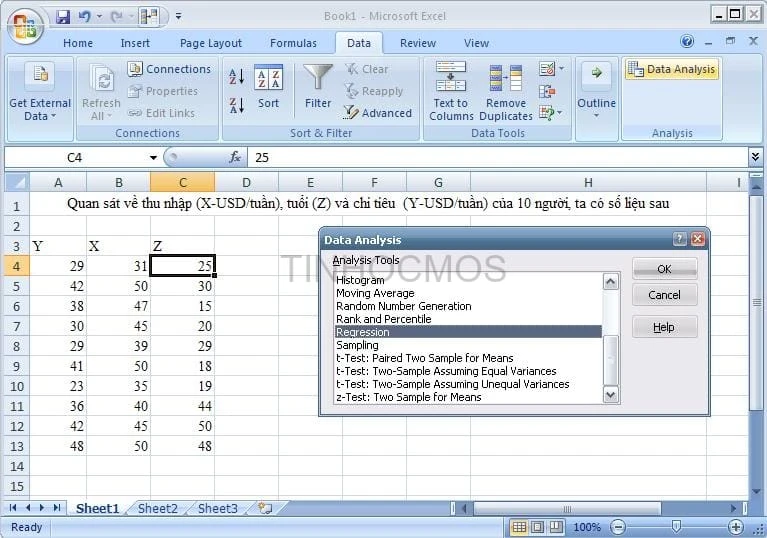The width and height of the screenshot is (767, 538).
Task: Open the Formulas ribbon tab
Action: click(x=293, y=43)
